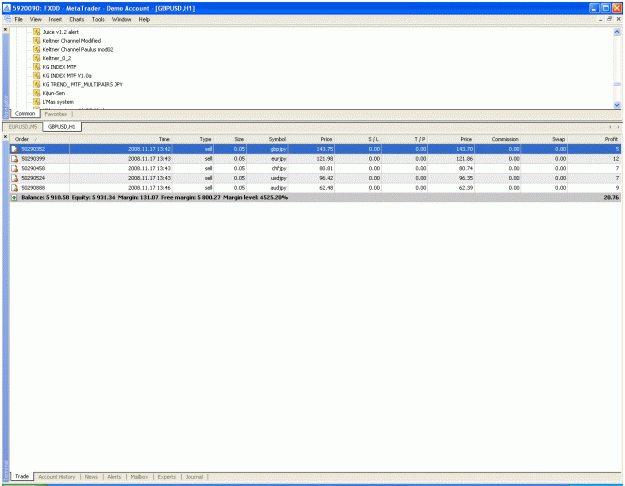Select the chfjpy symbol cell
The height and width of the screenshot is (486, 625).
(x=267, y=168)
